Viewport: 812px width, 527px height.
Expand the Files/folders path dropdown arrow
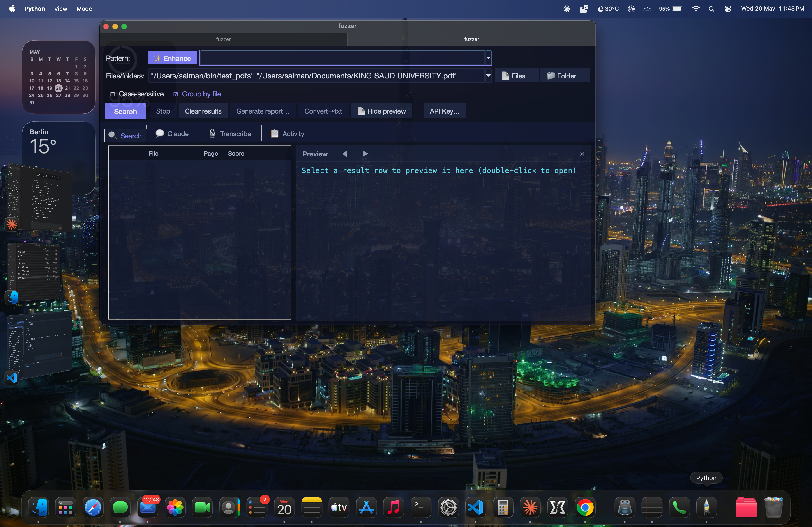[488, 76]
